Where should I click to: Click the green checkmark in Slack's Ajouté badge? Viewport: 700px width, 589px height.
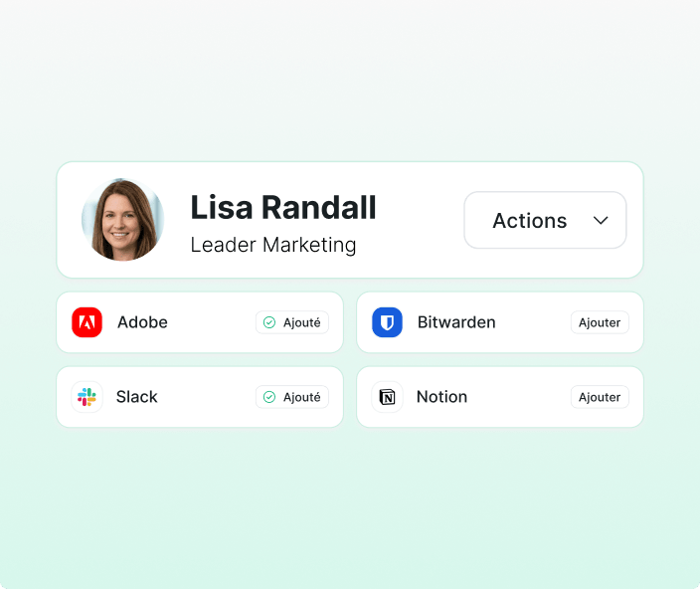[x=269, y=397]
